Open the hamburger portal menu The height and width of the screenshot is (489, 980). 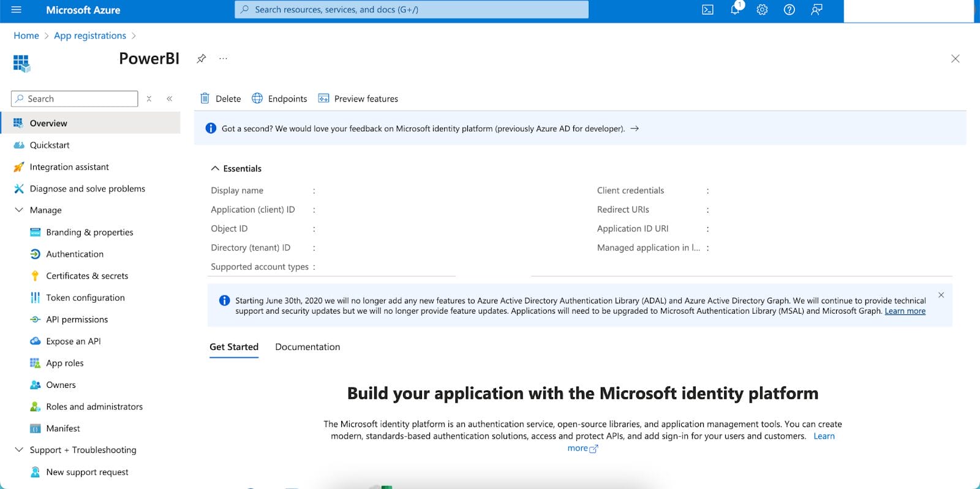click(x=17, y=10)
